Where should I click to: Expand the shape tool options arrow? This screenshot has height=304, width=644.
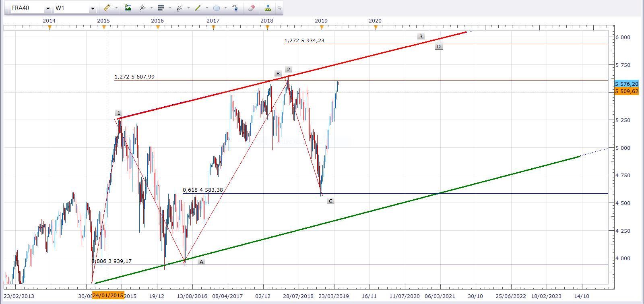225,8
